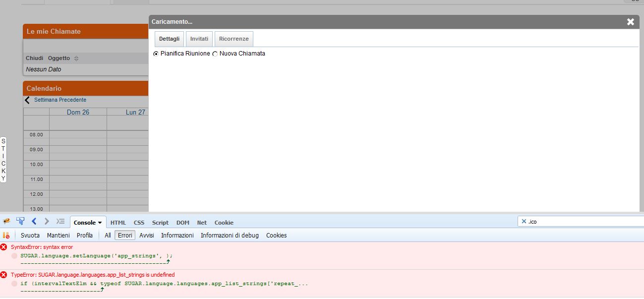Screen dimensions: 644x299
Task: Click the intervalTextElm source code line
Action: pyautogui.click(x=164, y=284)
